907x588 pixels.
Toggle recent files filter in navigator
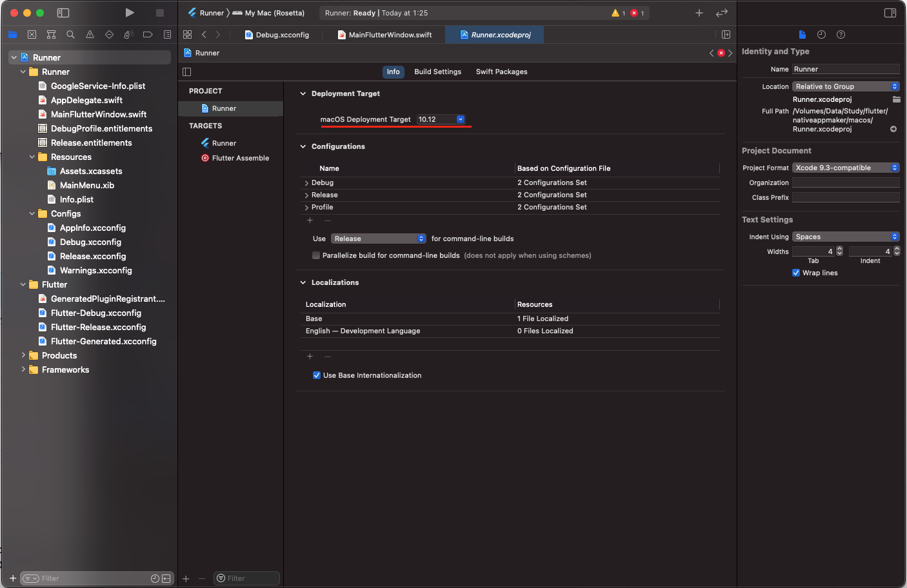(155, 578)
